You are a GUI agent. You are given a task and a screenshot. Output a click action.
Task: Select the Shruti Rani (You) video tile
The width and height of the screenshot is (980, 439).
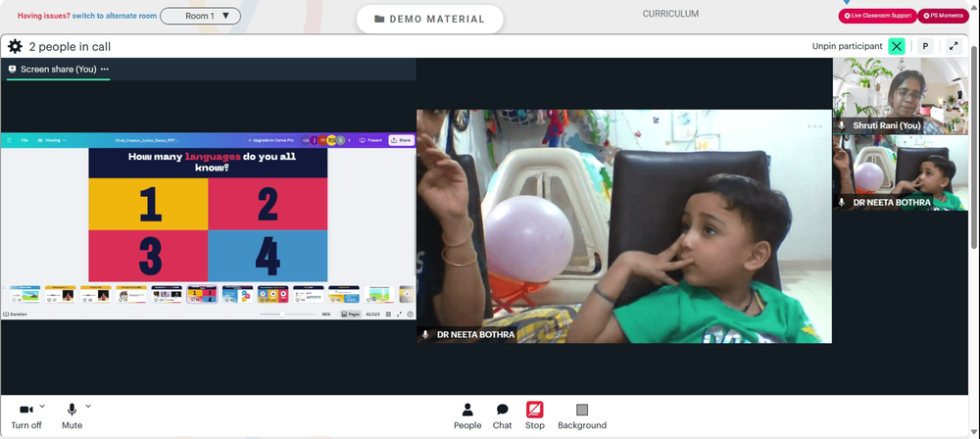[900, 96]
